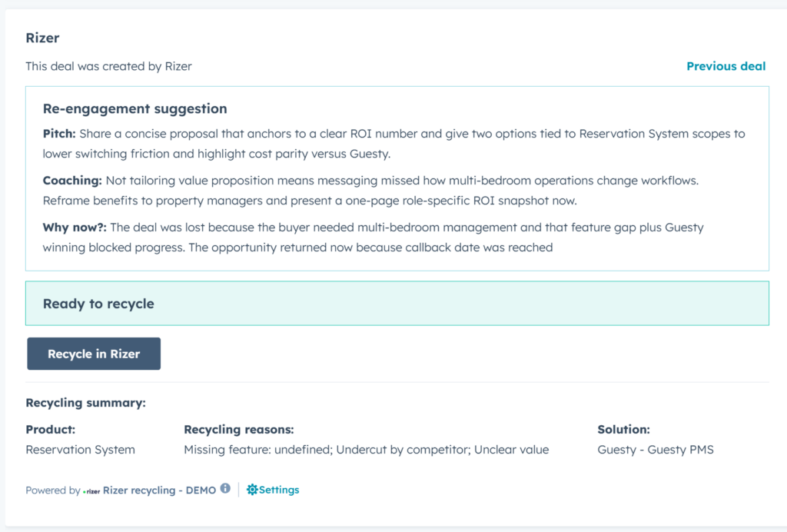Viewport: 787px width, 532px height.
Task: Click the Re-engagement suggestion heading
Action: (134, 109)
